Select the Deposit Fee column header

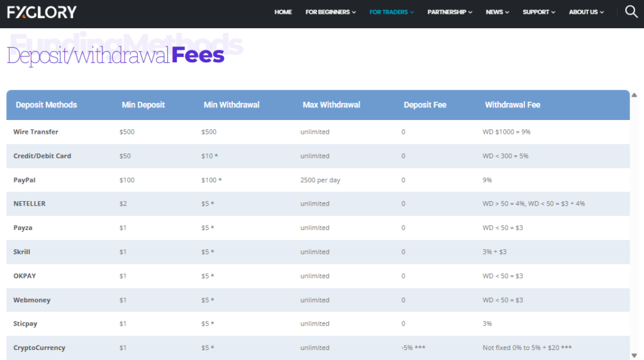click(x=425, y=105)
